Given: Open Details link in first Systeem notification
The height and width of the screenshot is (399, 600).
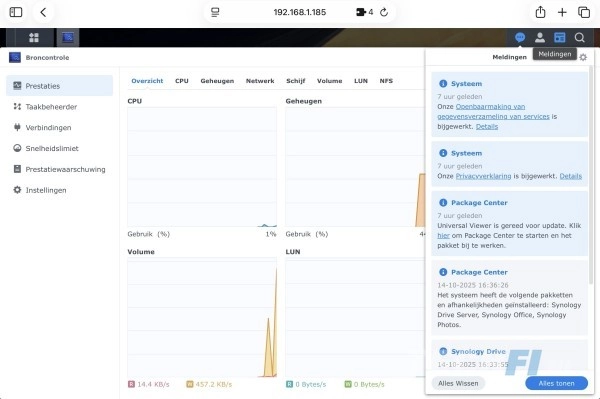Looking at the screenshot, I should pos(487,126).
